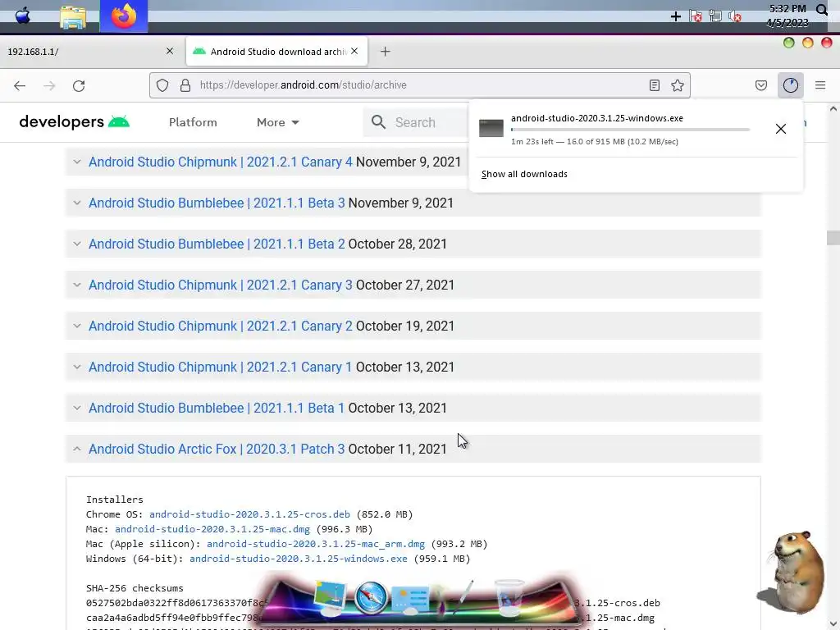Select the Android Studio download archive tab
The height and width of the screenshot is (630, 840).
tap(277, 52)
